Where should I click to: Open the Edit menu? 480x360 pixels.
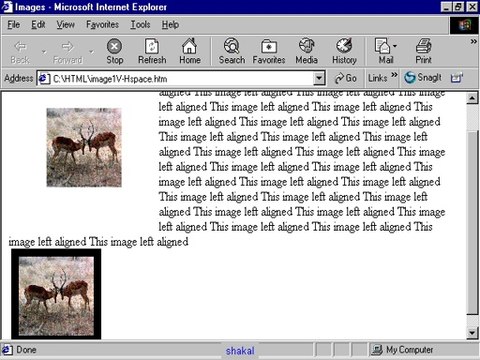coord(38,25)
